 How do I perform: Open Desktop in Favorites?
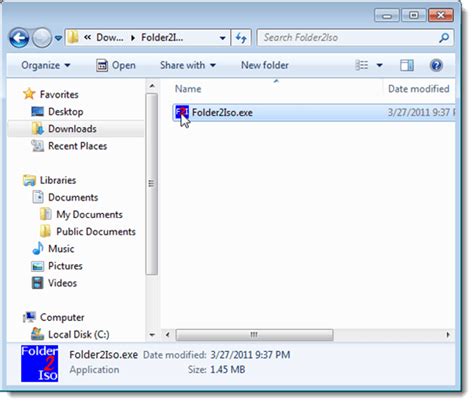pyautogui.click(x=66, y=112)
